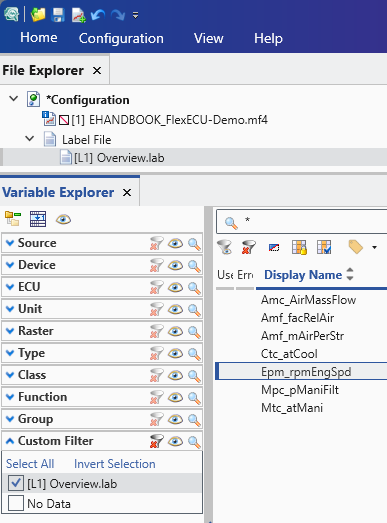The image size is (387, 523).
Task: Expand the Device filter section
Action: 10,265
